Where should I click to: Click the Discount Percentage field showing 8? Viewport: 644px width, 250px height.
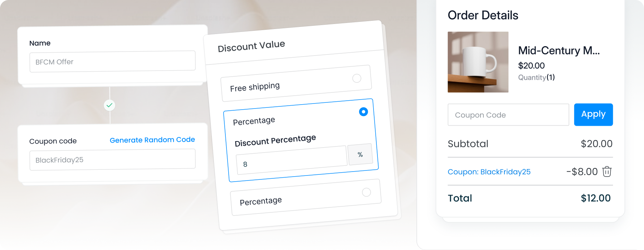pyautogui.click(x=292, y=161)
